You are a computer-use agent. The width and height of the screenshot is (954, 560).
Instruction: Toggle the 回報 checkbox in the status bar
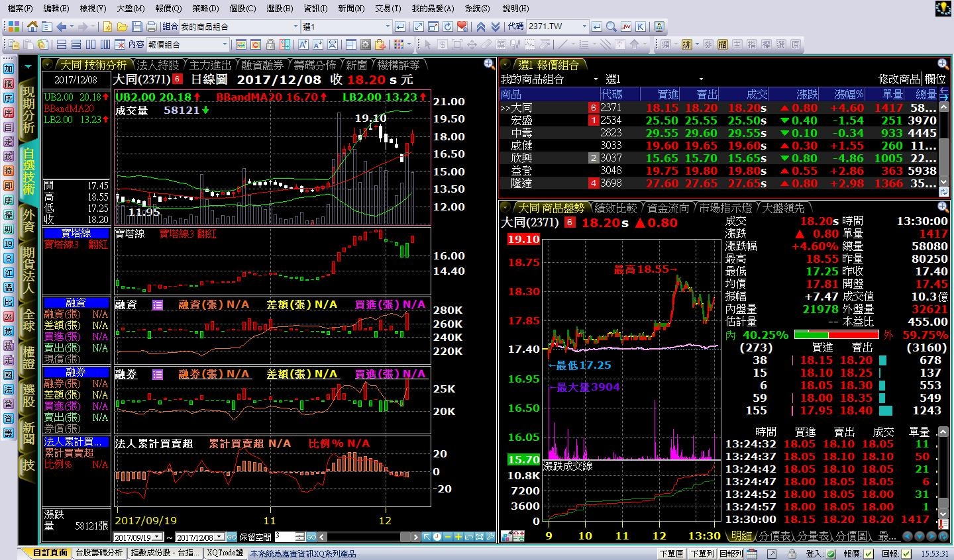click(x=906, y=553)
